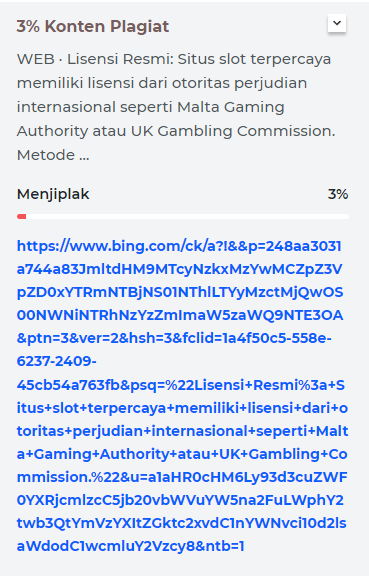This screenshot has width=369, height=576.
Task: Click the truncated "Metode ..." text
Action: click(x=53, y=155)
